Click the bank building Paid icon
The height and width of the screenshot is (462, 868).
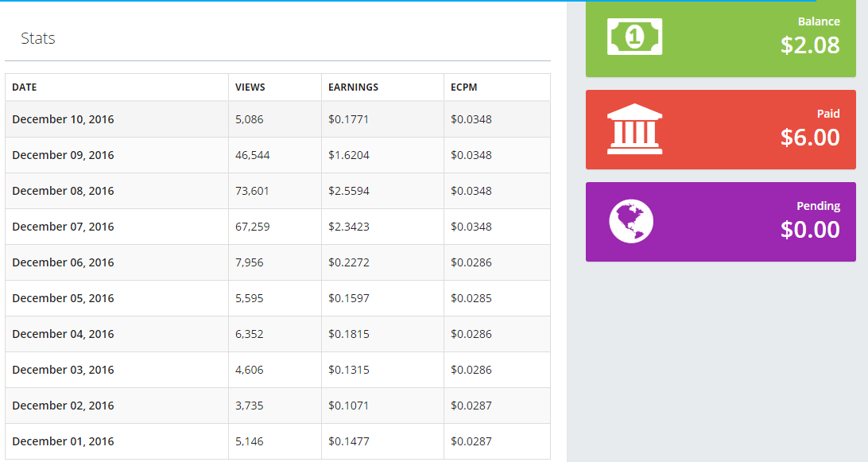(634, 129)
